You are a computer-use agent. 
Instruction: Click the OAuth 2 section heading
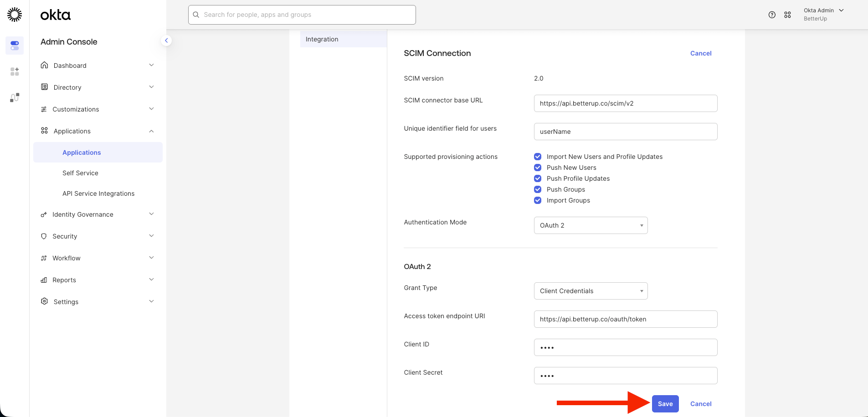[417, 266]
